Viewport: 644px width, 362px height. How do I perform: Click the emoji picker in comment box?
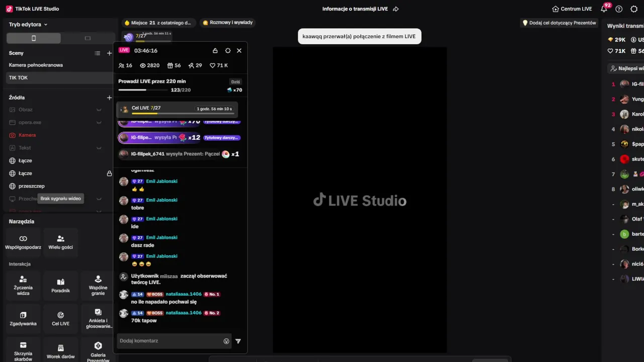[226, 341]
